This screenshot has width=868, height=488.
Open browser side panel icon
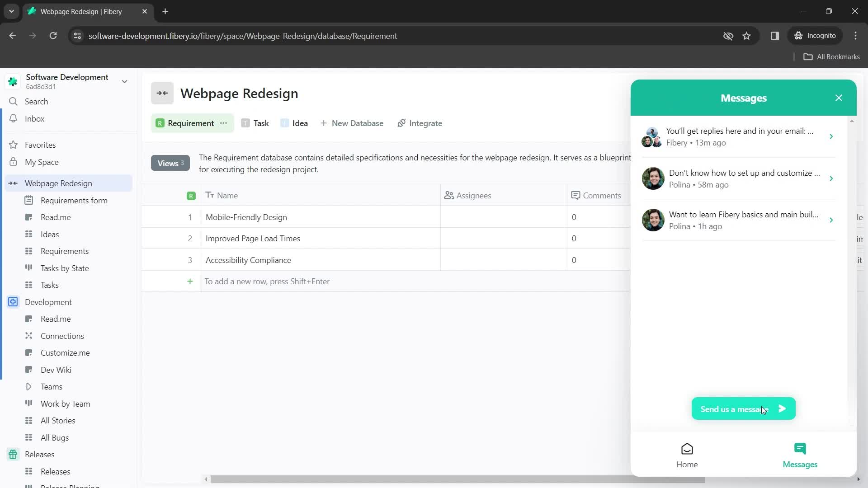click(x=775, y=36)
